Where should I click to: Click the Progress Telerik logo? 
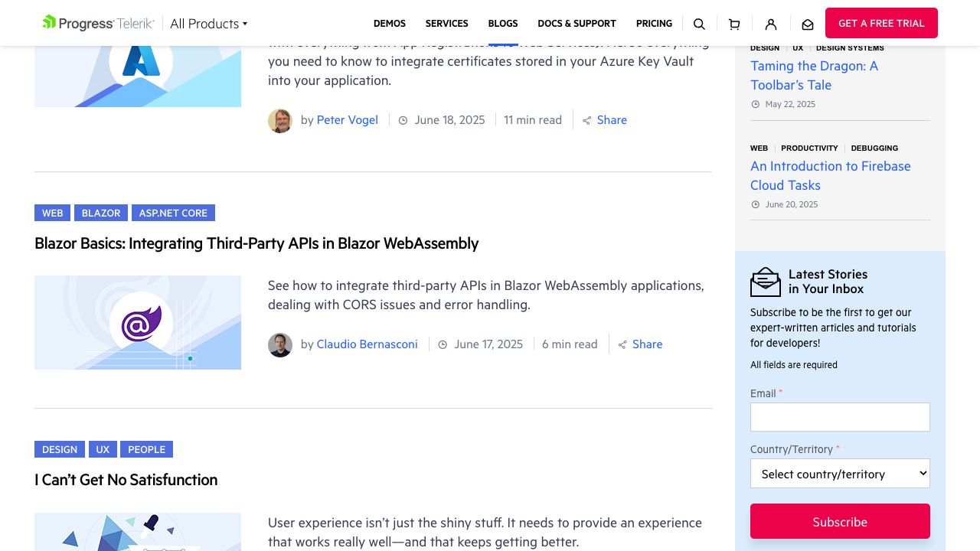click(98, 23)
